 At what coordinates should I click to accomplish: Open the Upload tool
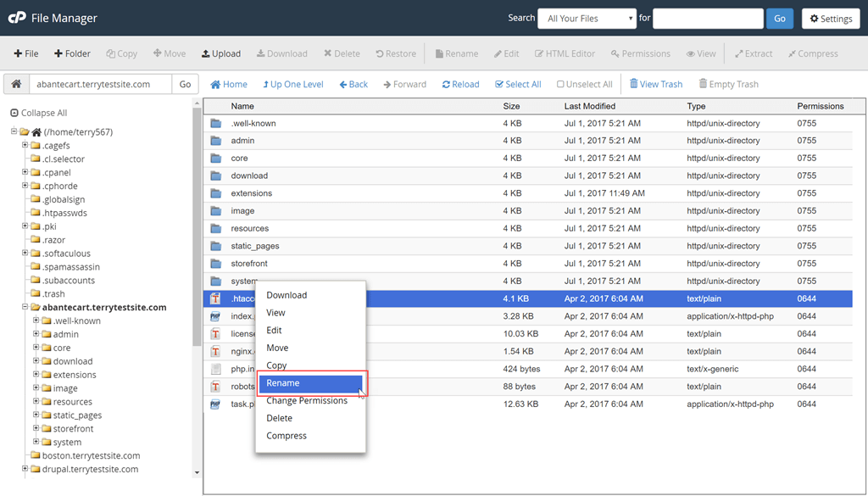tap(221, 53)
